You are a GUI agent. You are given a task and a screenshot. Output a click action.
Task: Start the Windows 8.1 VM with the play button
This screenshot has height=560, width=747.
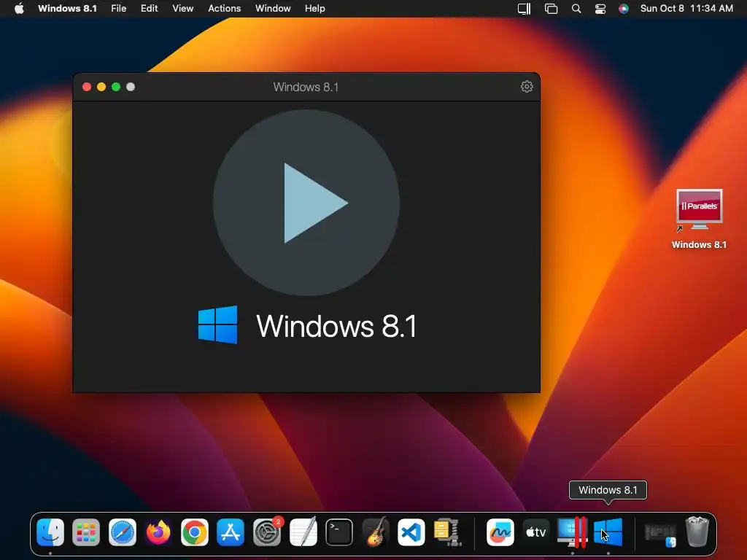point(306,203)
